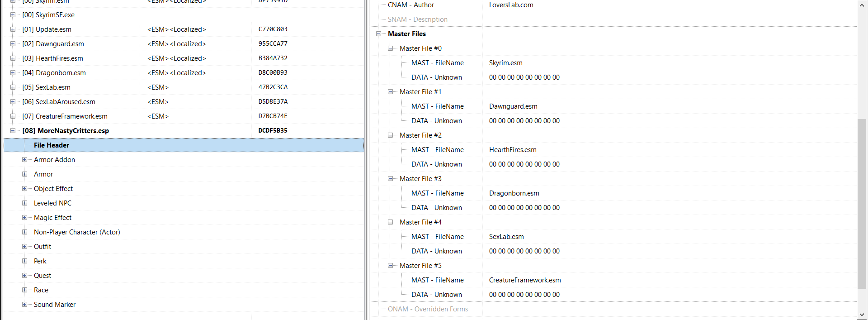Image resolution: width=868 pixels, height=320 pixels.
Task: Expand the [00] SkyrimSE.exe node
Action: point(13,15)
